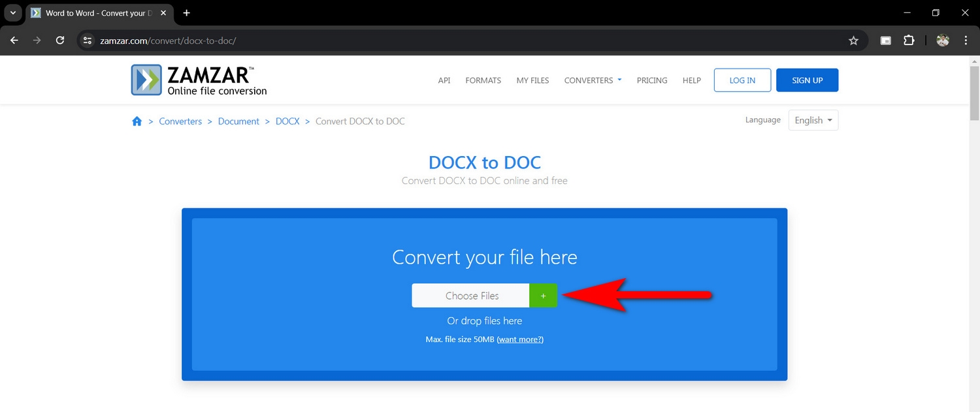Screen dimensions: 980x412
Task: Open the API page
Action: tap(444, 80)
